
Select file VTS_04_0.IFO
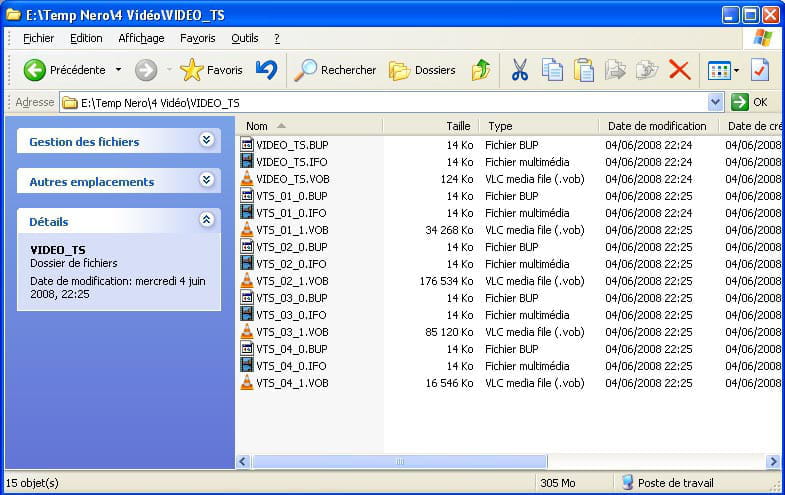291,366
